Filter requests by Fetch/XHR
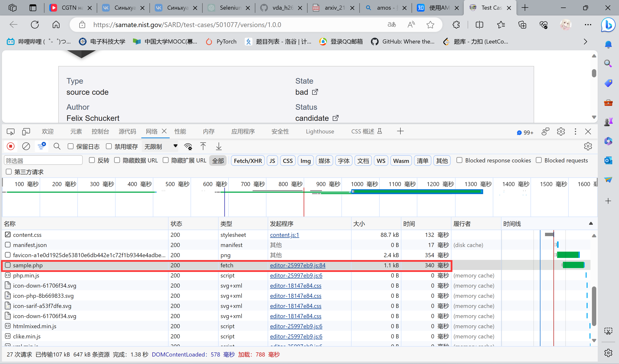619x364 pixels. (x=248, y=161)
